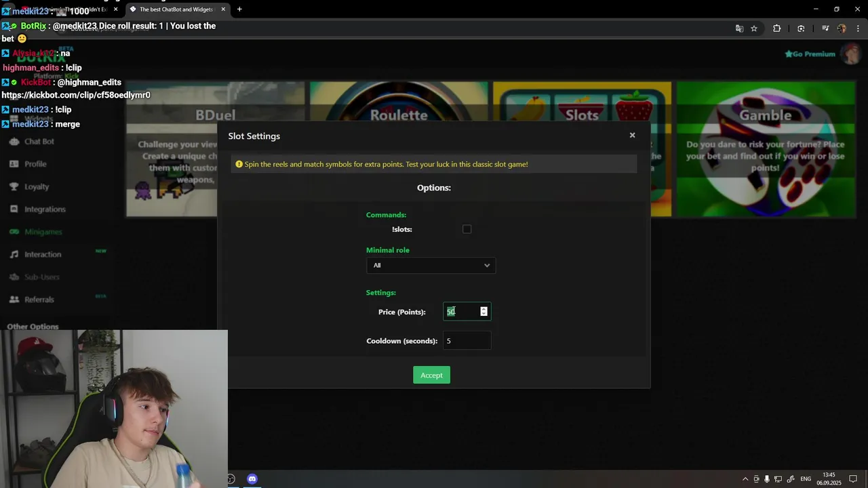Viewport: 868px width, 488px height.
Task: Open the Chrome three-dot menu
Action: pyautogui.click(x=859, y=28)
